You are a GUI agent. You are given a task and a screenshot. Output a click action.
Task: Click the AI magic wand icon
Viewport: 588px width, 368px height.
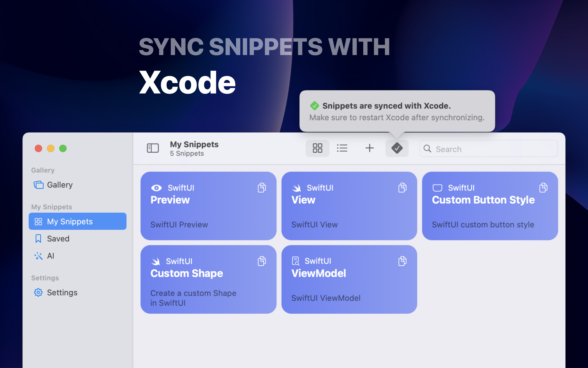click(x=38, y=256)
